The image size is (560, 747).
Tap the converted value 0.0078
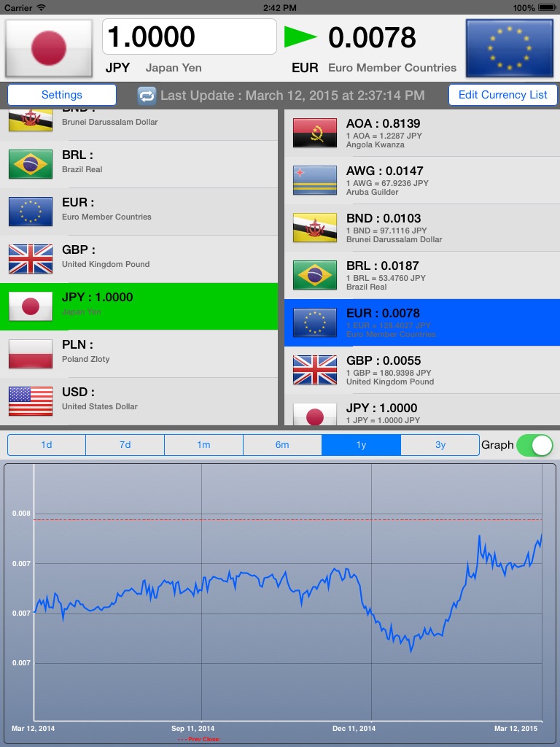click(x=372, y=37)
